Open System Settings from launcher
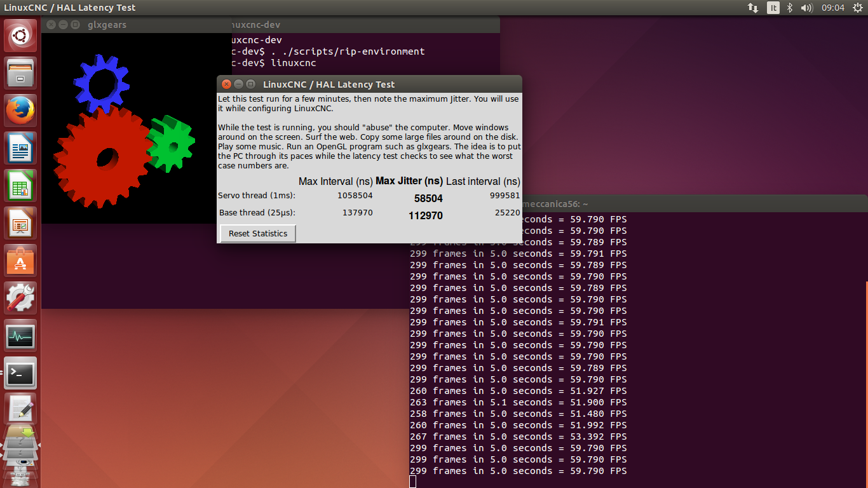This screenshot has width=868, height=488. pyautogui.click(x=21, y=298)
